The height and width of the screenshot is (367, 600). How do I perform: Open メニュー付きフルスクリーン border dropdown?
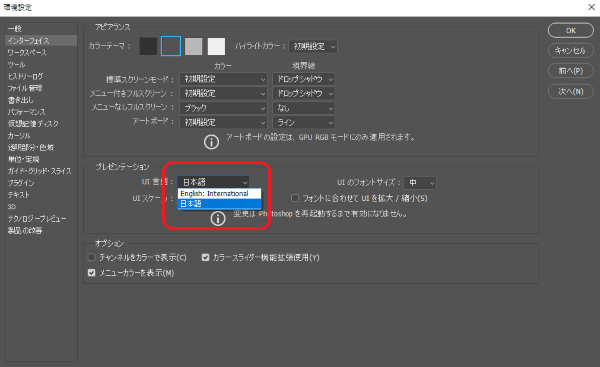click(x=304, y=93)
